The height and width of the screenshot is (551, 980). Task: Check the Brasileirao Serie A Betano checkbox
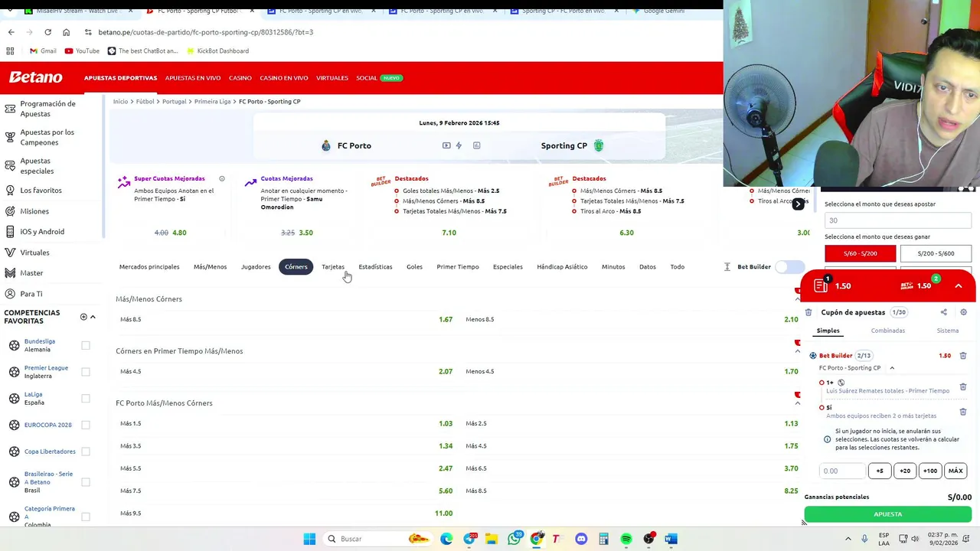(x=86, y=482)
